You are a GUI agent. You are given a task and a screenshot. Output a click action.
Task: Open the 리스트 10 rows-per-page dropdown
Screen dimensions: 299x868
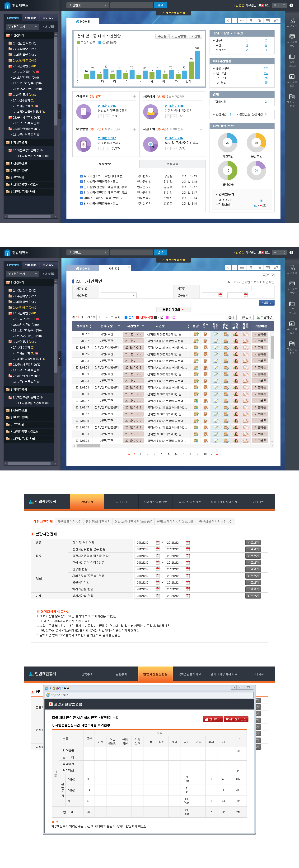coord(103,317)
